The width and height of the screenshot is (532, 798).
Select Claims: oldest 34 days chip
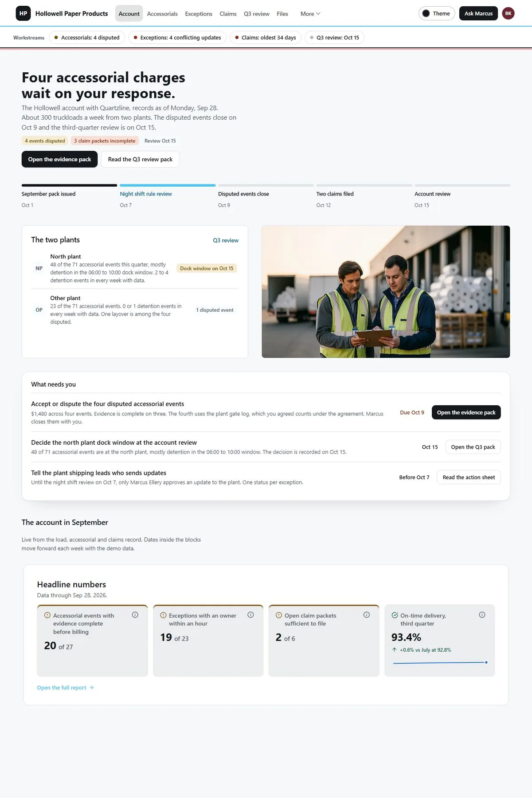266,38
